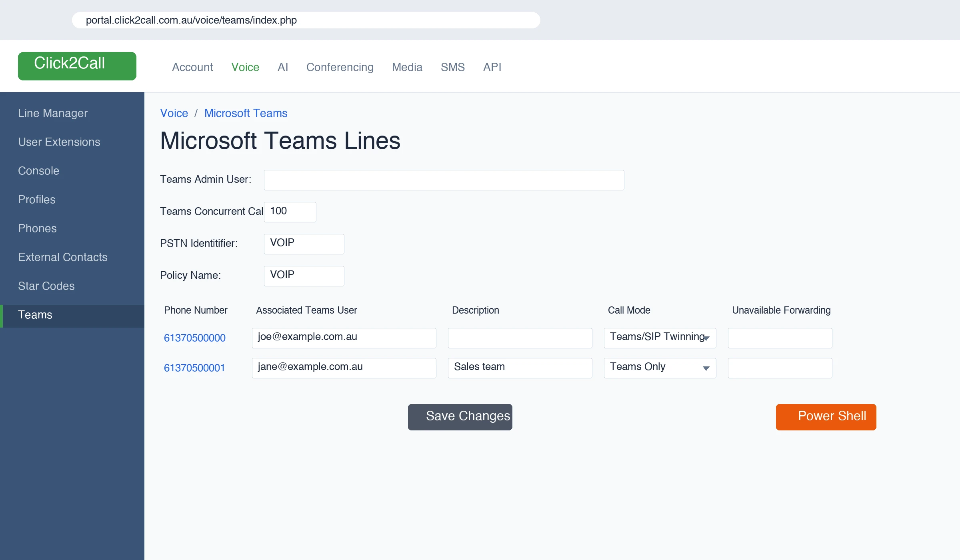This screenshot has height=560, width=960.
Task: Open Line Manager in sidebar
Action: [x=72, y=113]
